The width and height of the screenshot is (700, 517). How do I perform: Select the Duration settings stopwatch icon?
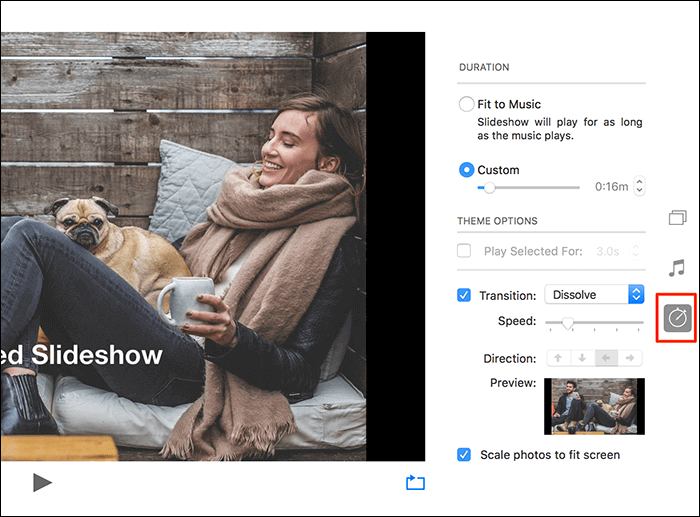677,319
